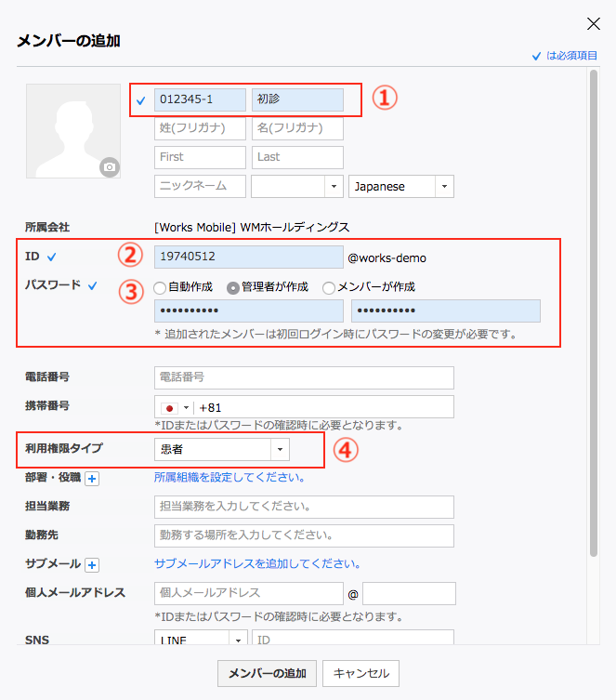Select the 管理者が作成 password option

[232, 287]
